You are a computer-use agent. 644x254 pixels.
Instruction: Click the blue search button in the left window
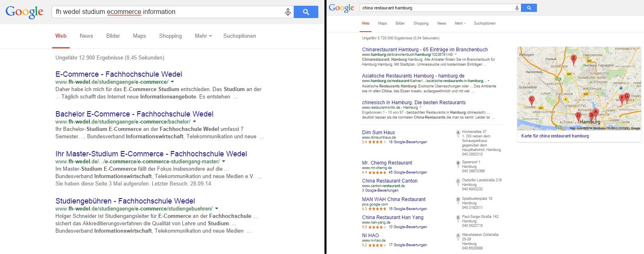[x=306, y=12]
